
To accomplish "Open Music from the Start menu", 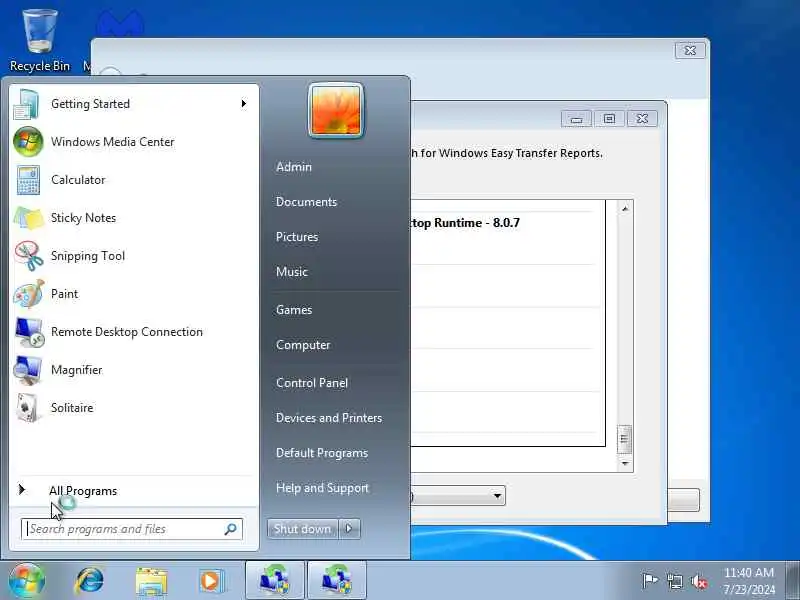I will click(292, 272).
